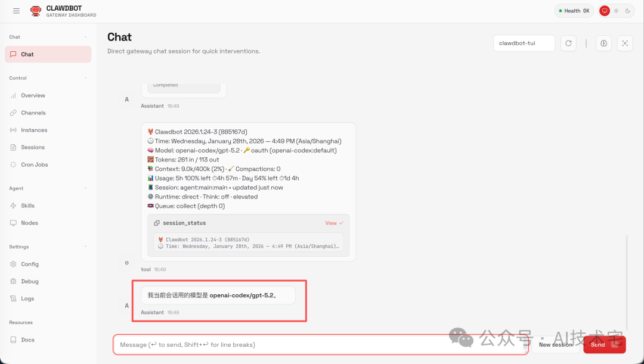Screen dimensions: 644x364
Task: Open the clawdbot-tui session selector
Action: (x=524, y=43)
